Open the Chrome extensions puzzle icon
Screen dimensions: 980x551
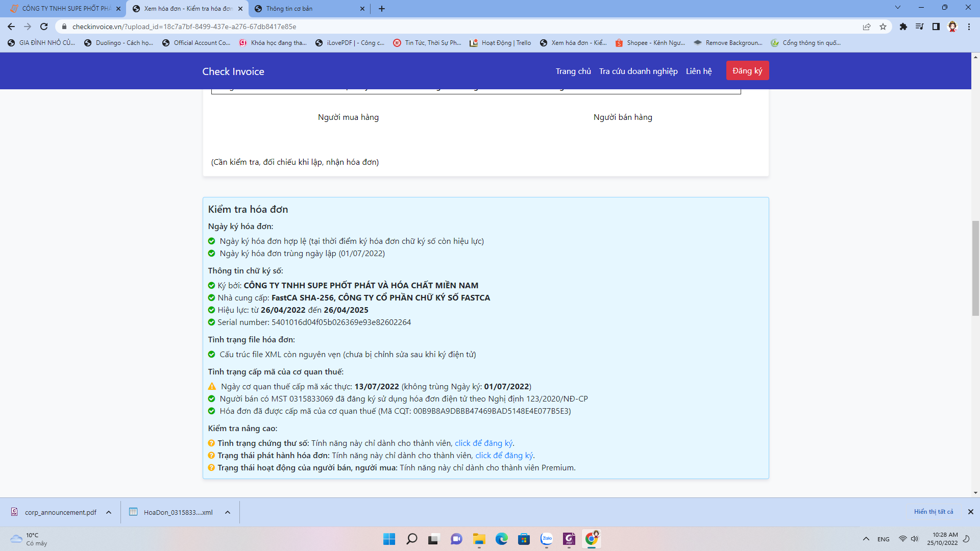tap(903, 27)
